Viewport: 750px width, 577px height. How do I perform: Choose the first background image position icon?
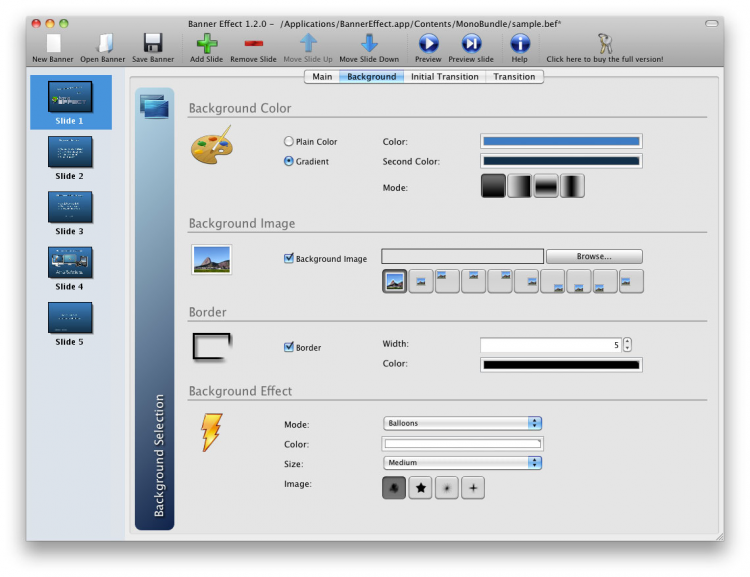395,281
